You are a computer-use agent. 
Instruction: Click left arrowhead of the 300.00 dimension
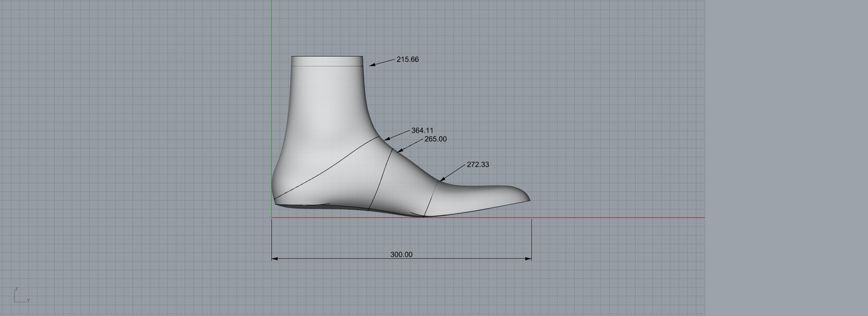(x=275, y=259)
